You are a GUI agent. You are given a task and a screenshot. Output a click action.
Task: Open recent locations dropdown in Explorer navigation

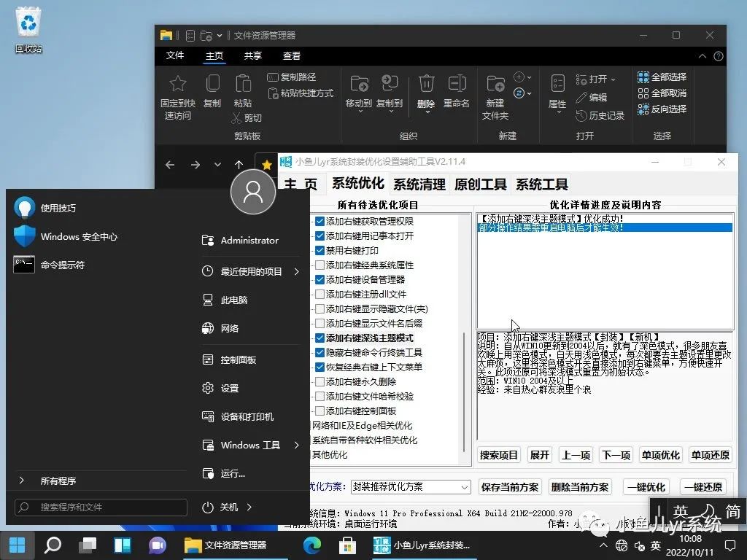217,165
